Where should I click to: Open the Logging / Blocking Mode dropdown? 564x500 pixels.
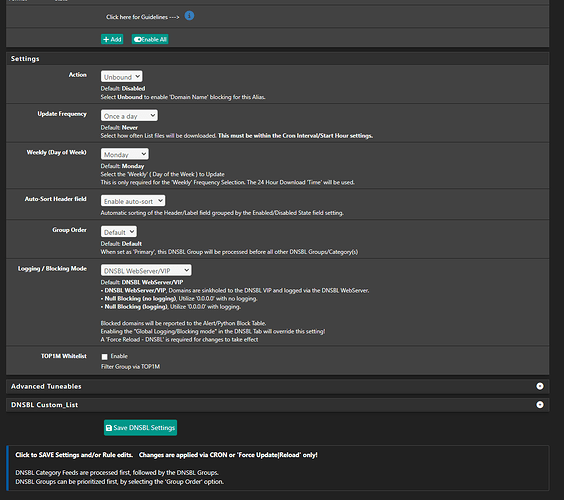146,270
